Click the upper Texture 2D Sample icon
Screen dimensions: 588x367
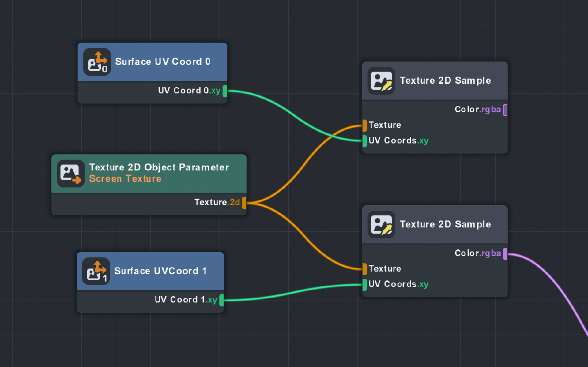[381, 81]
